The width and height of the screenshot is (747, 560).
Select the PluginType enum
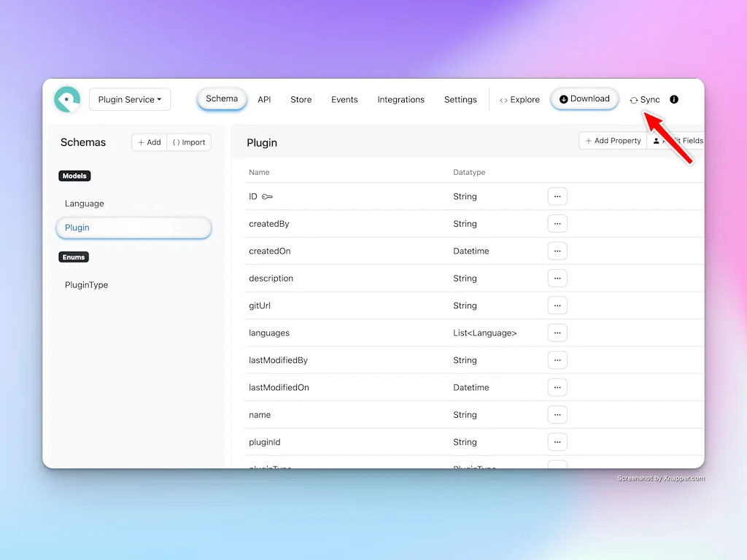(x=86, y=285)
